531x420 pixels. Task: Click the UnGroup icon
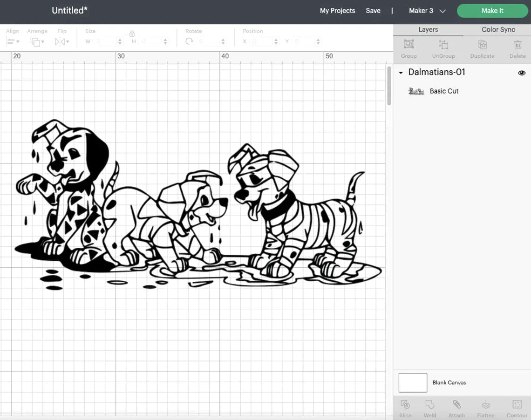pyautogui.click(x=443, y=45)
